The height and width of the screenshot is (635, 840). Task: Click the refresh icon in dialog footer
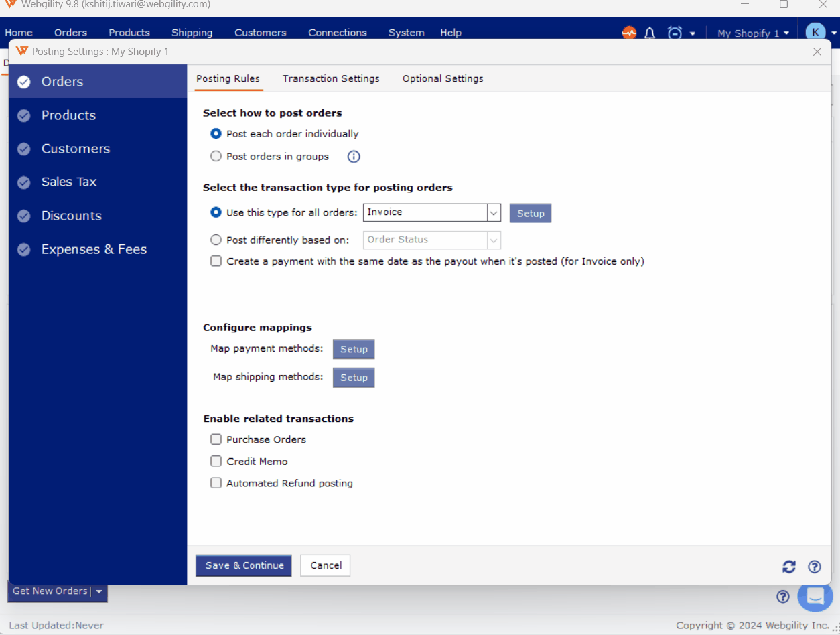click(x=789, y=567)
